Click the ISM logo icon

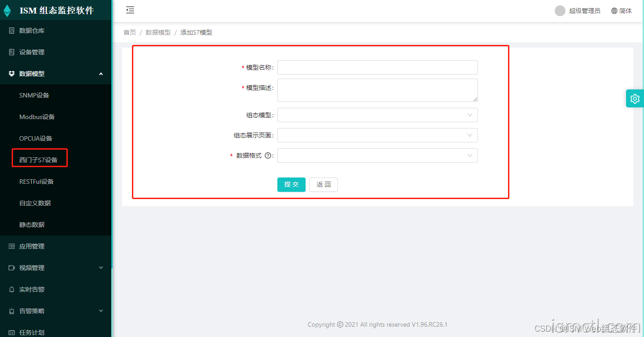click(7, 11)
